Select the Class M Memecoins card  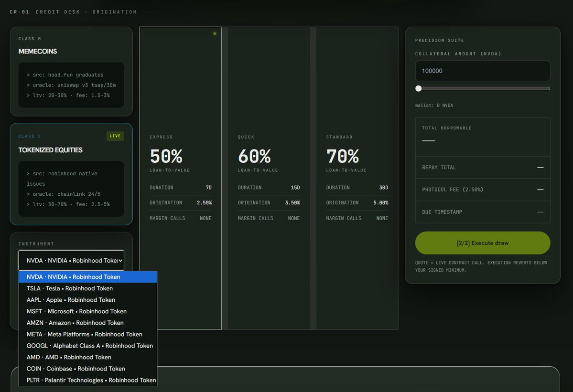(71, 72)
